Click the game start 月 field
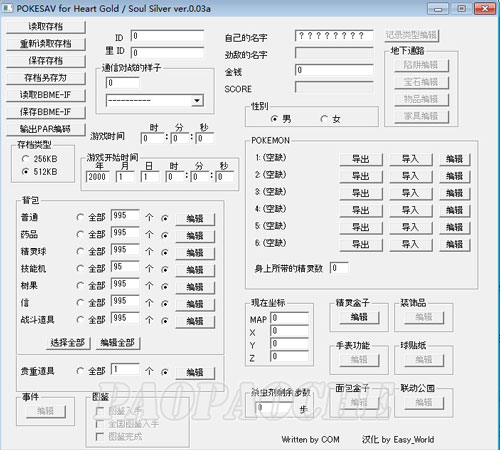This screenshot has width=500, height=450. click(x=126, y=177)
